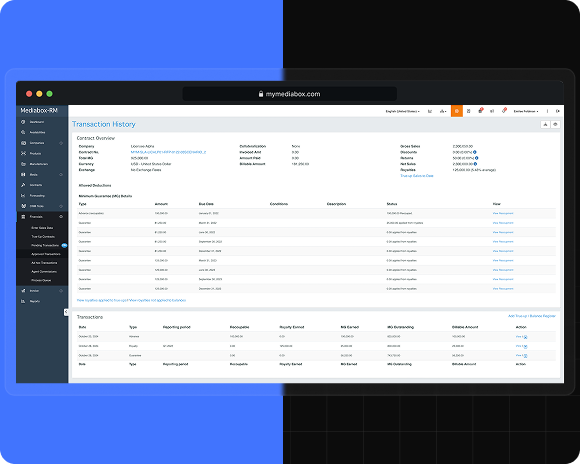580x464 pixels.
Task: Expand the Deals submenu arrow
Action: pyautogui.click(x=61, y=174)
